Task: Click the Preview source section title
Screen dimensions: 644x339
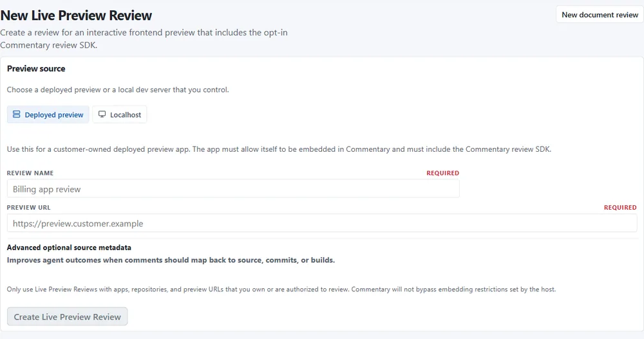Action: tap(36, 69)
